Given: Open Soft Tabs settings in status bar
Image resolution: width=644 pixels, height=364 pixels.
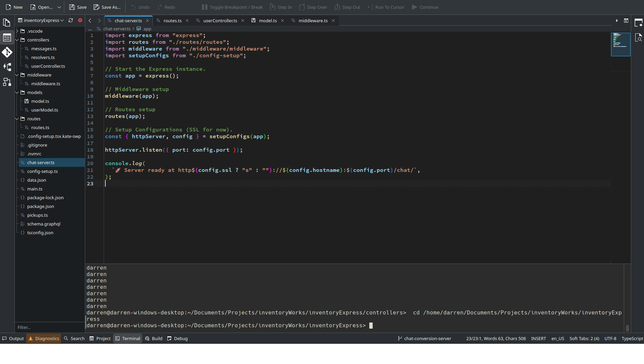Looking at the screenshot, I should click(584, 338).
